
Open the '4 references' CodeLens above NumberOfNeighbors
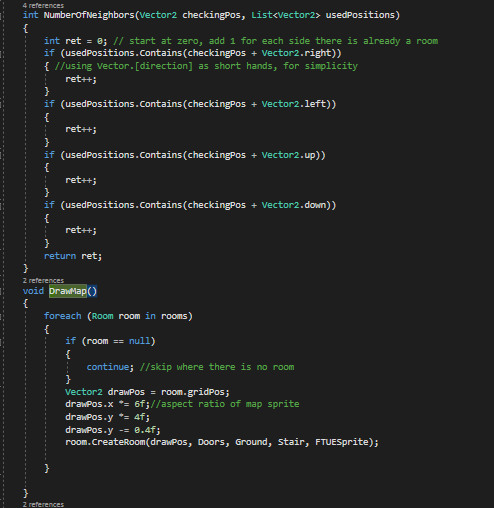tap(43, 5)
